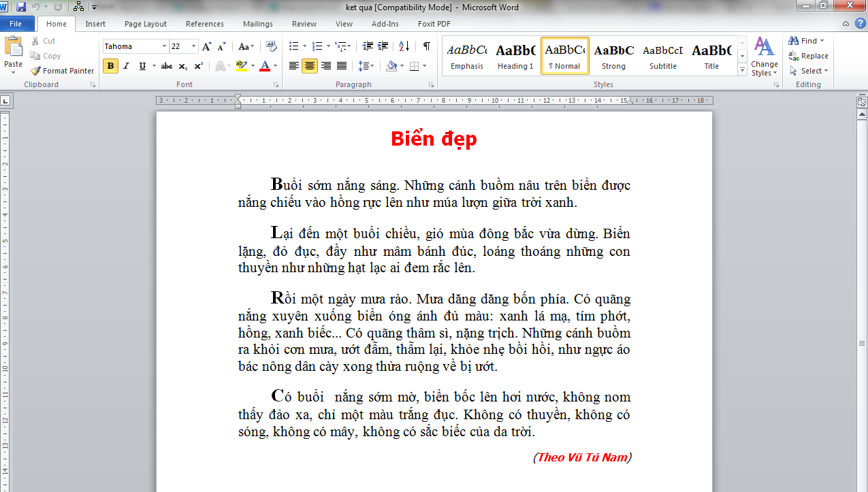Screen dimensions: 868x492
Task: Open the Paragraph dialog launcher
Action: click(432, 85)
